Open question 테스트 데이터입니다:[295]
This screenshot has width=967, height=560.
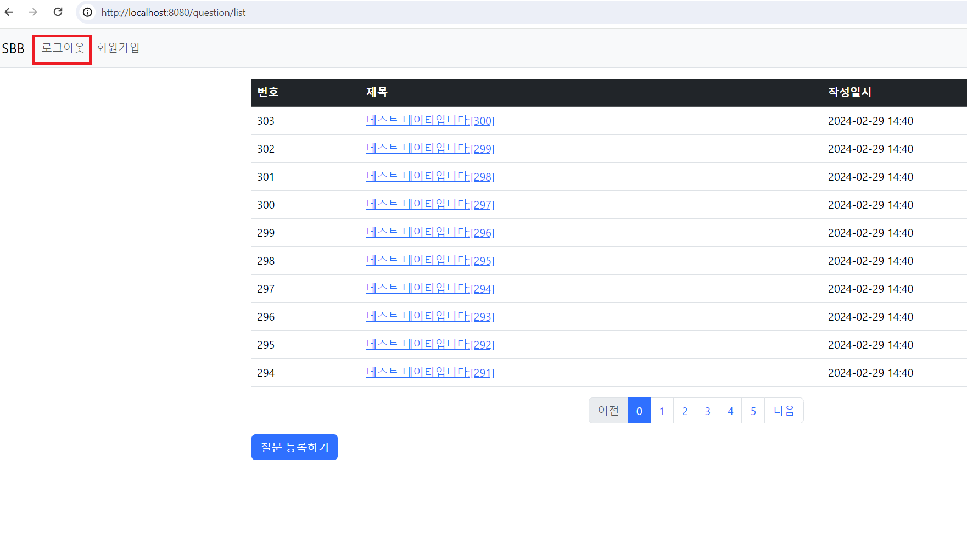coord(430,260)
